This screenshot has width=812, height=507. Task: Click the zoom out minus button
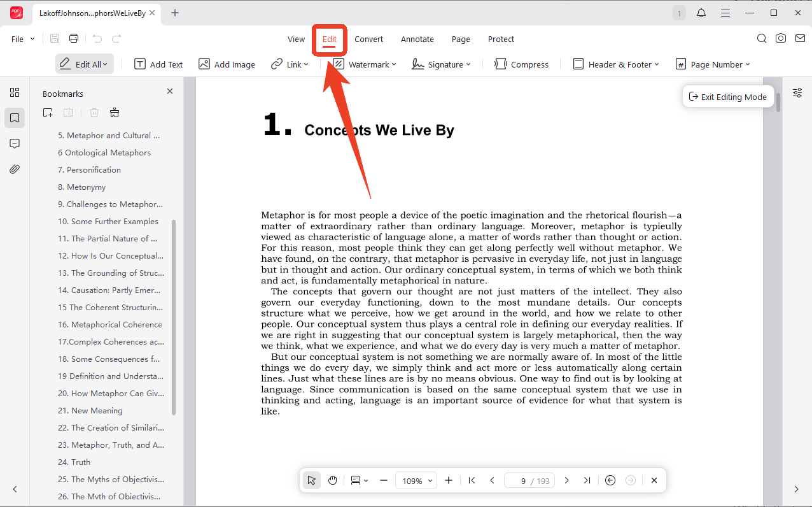pyautogui.click(x=384, y=480)
